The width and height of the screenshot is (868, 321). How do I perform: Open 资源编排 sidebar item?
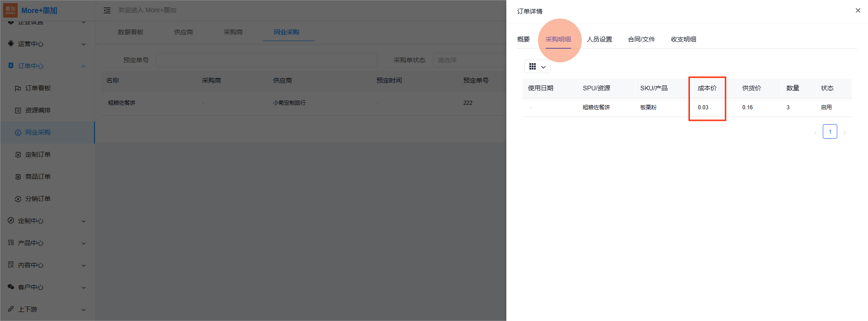pyautogui.click(x=38, y=110)
